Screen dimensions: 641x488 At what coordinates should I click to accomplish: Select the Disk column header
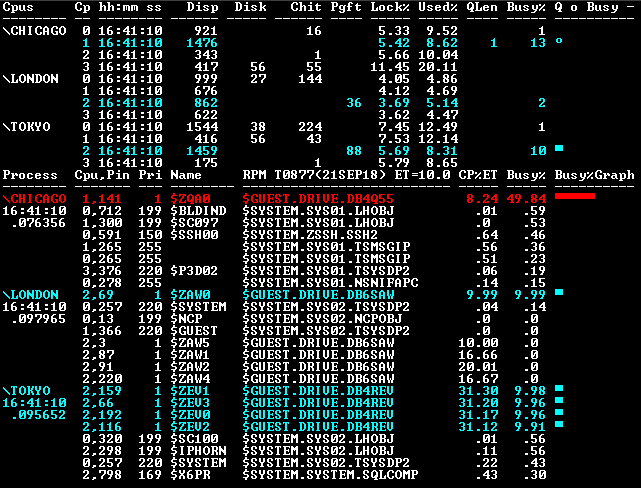pos(250,7)
